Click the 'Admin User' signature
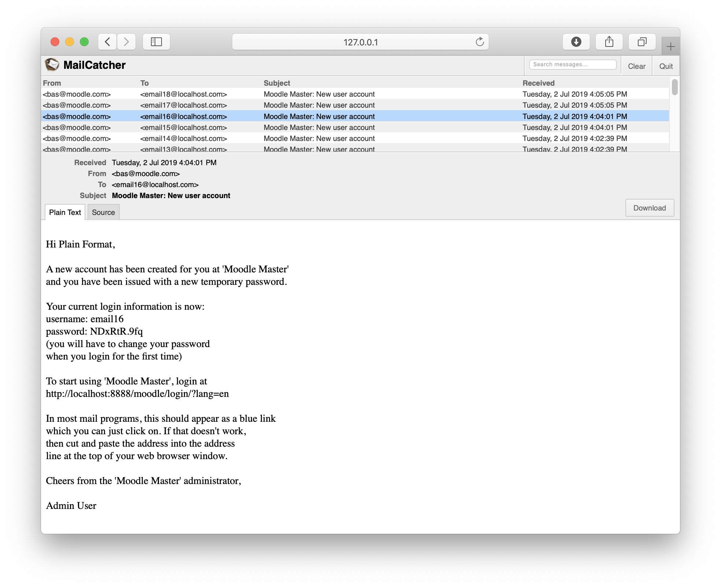 pos(71,506)
